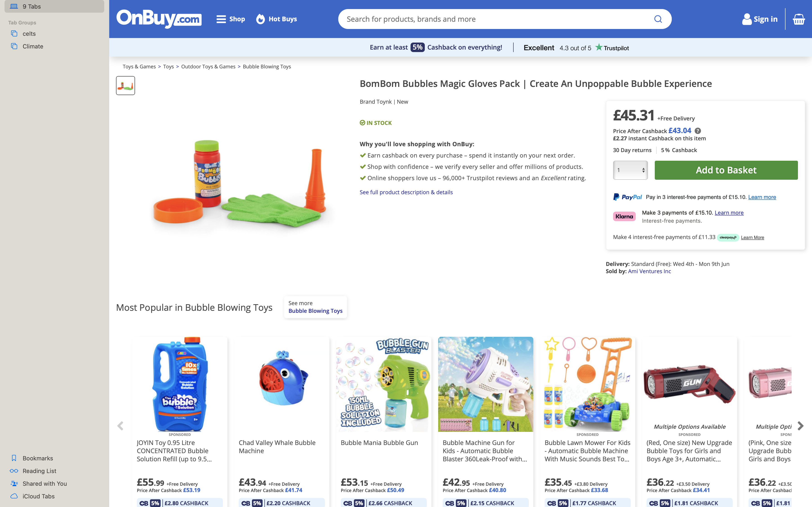Click into the product search field

coord(497,19)
